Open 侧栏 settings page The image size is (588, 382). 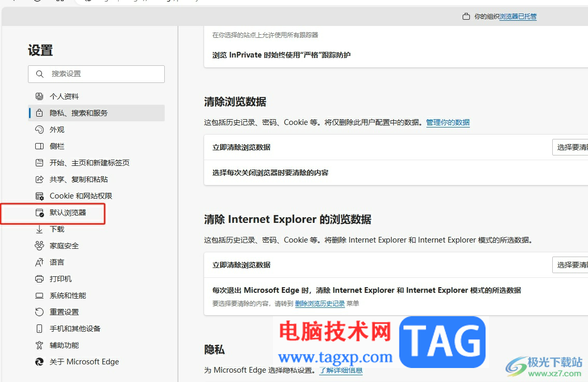[x=96, y=146]
